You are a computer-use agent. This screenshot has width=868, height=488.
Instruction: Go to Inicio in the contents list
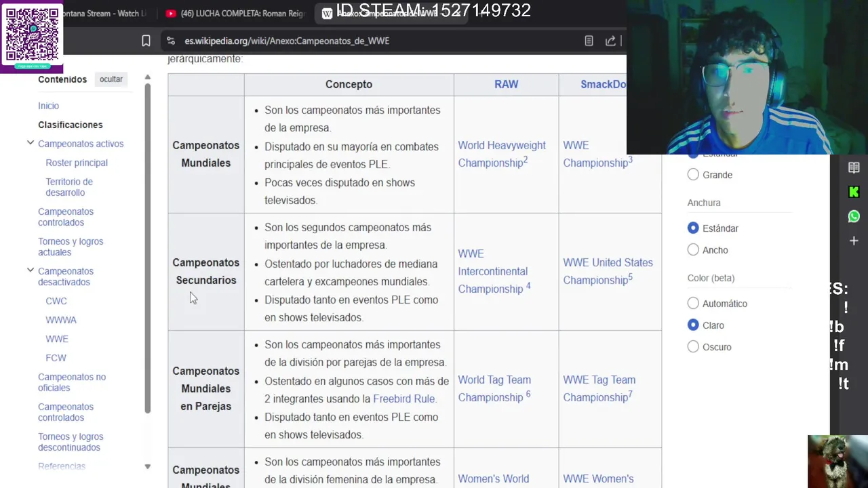(48, 106)
